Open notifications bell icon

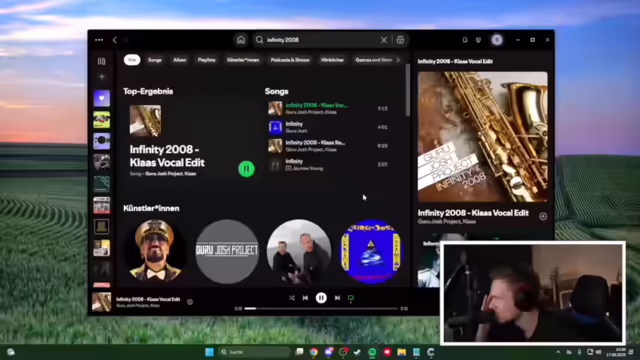pyautogui.click(x=464, y=40)
